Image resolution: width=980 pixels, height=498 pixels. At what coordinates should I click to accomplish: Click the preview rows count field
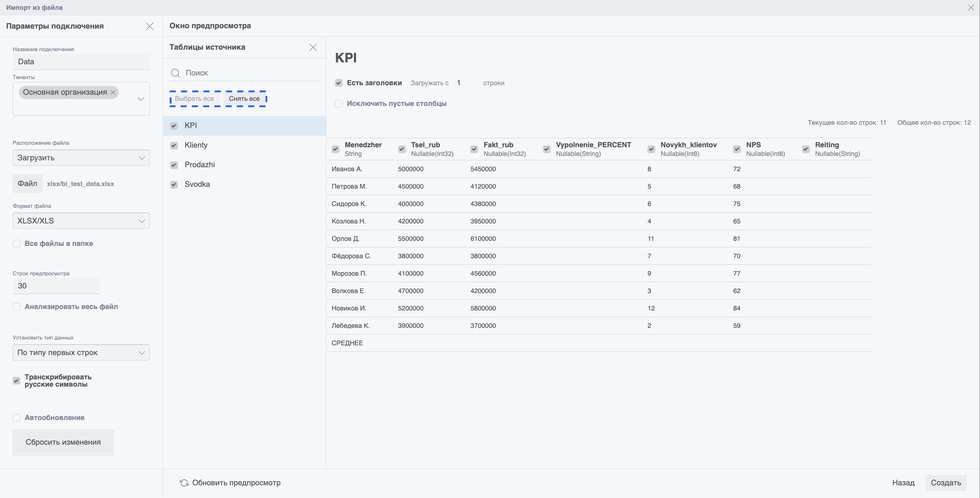[x=56, y=286]
